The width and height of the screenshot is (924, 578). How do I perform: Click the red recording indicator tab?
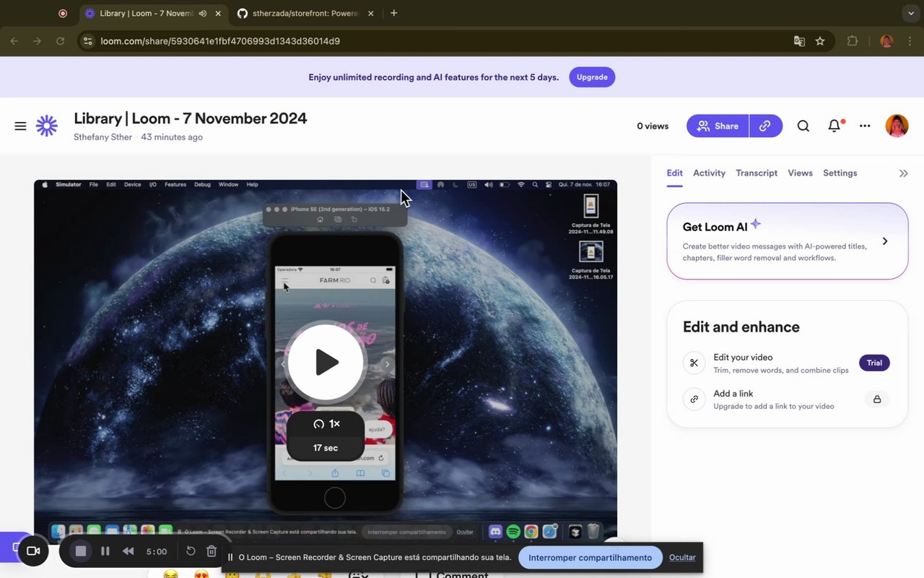click(x=63, y=13)
